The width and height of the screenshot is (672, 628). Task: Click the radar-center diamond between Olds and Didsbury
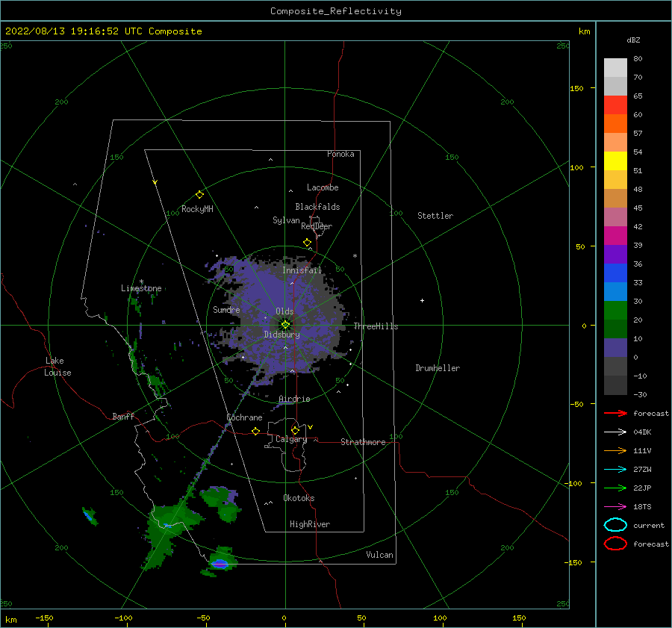285,325
